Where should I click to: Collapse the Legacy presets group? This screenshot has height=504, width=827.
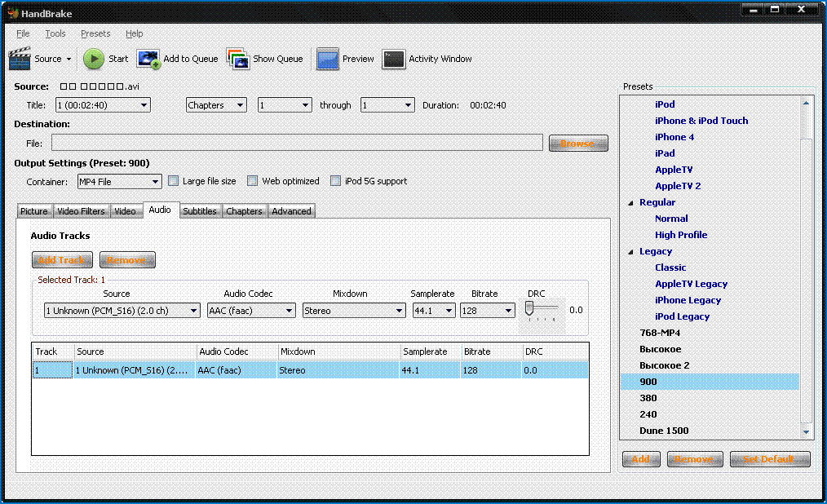click(630, 252)
